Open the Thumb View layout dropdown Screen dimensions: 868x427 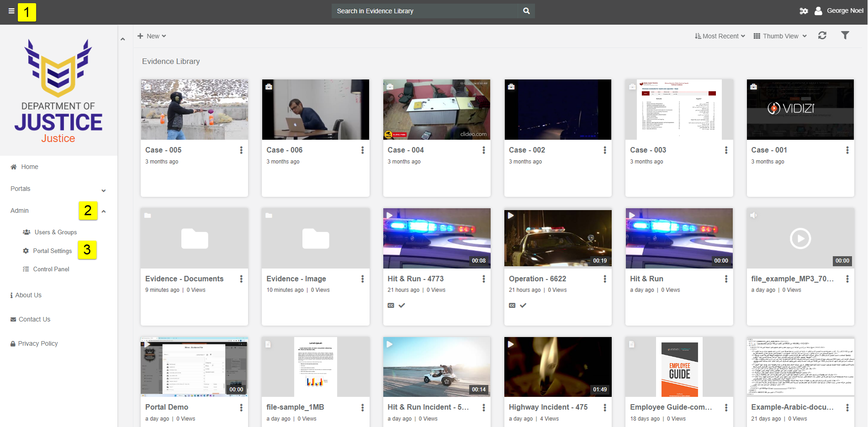coord(780,36)
